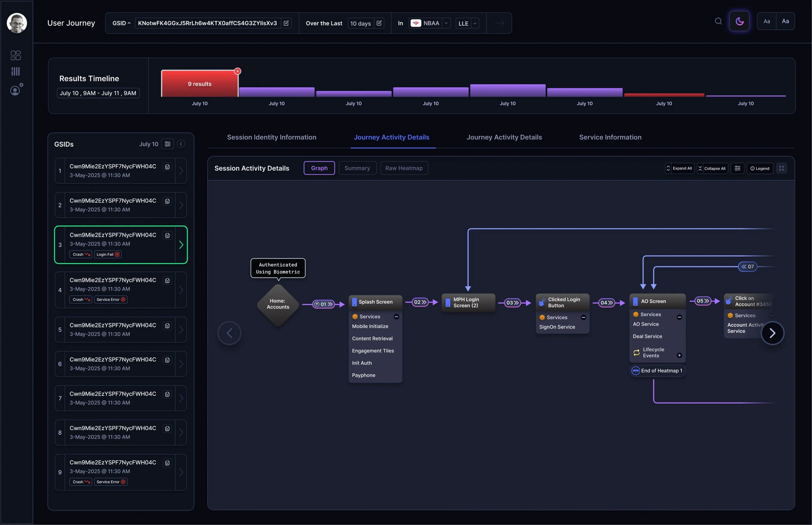Switch to Session Identity Information tab
The height and width of the screenshot is (525, 812).
click(x=272, y=138)
